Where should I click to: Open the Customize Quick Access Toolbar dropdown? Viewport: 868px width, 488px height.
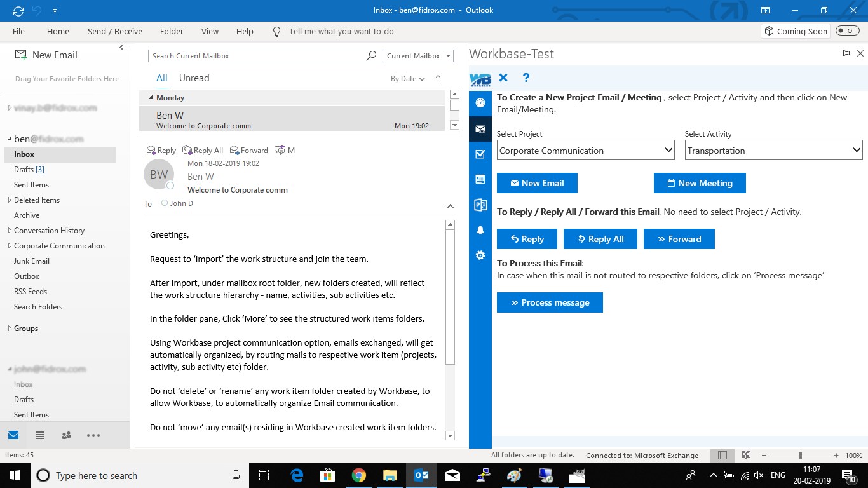(x=55, y=11)
